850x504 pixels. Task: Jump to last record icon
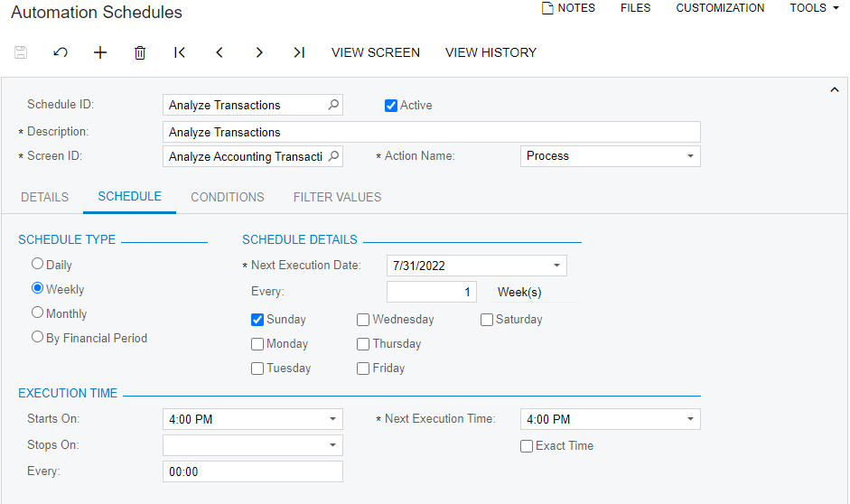(x=299, y=52)
